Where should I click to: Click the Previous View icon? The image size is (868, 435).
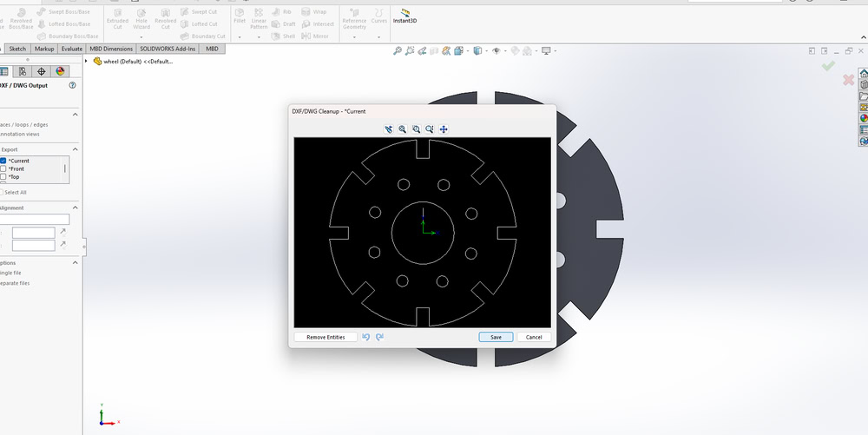(422, 51)
